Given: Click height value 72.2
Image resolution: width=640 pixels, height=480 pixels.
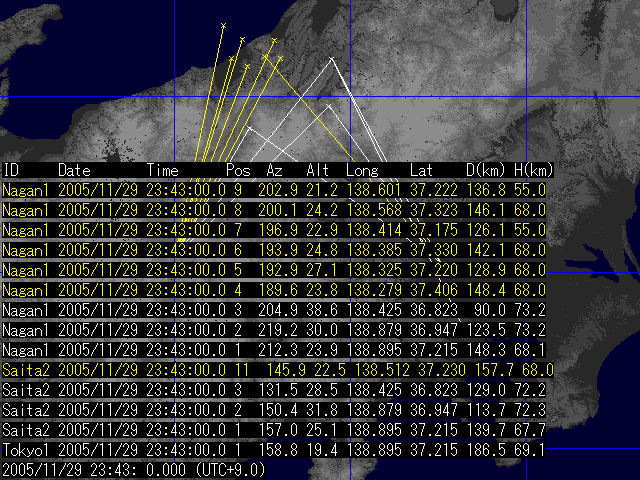Looking at the screenshot, I should tap(530, 390).
